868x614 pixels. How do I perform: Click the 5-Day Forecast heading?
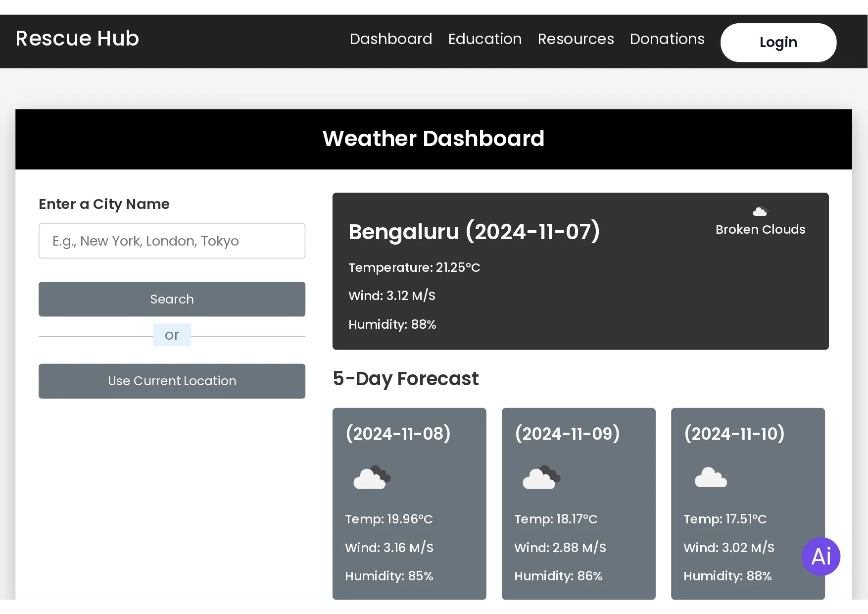(x=405, y=379)
